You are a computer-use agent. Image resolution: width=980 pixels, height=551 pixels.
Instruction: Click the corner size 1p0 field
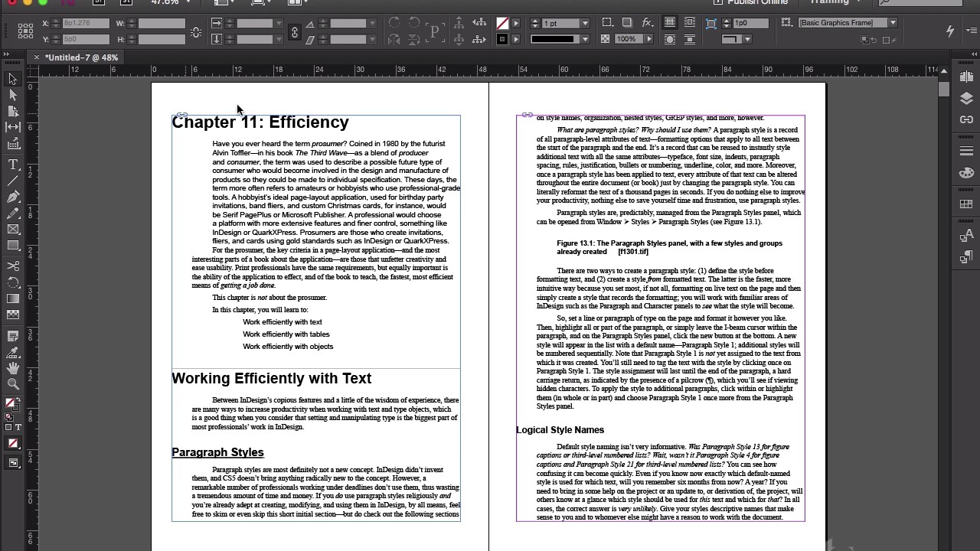tap(750, 23)
